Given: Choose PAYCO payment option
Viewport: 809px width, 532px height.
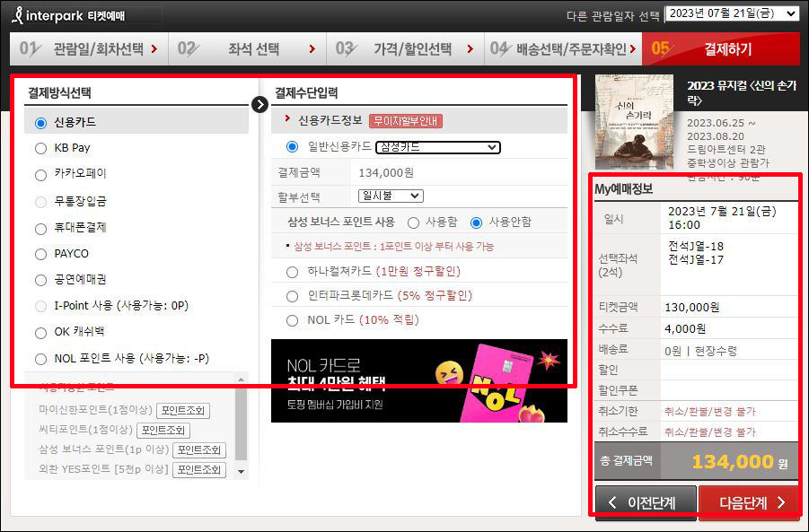Looking at the screenshot, I should [40, 254].
